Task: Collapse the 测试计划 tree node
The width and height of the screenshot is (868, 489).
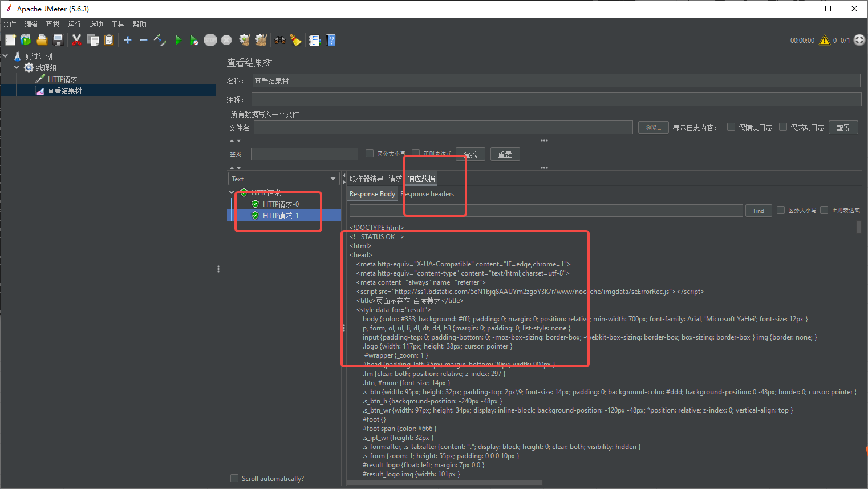Action: click(x=6, y=56)
